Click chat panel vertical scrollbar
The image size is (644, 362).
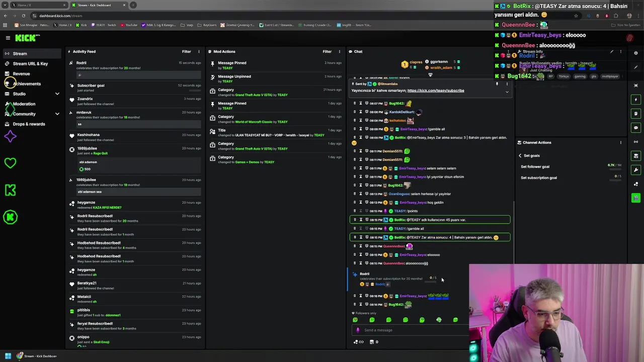pos(513,231)
